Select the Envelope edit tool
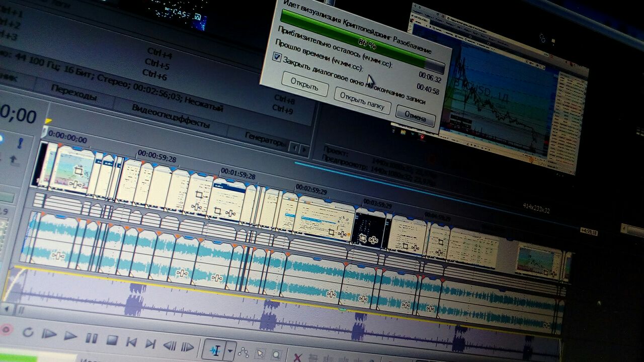This screenshot has width=644, height=362. pos(243,352)
